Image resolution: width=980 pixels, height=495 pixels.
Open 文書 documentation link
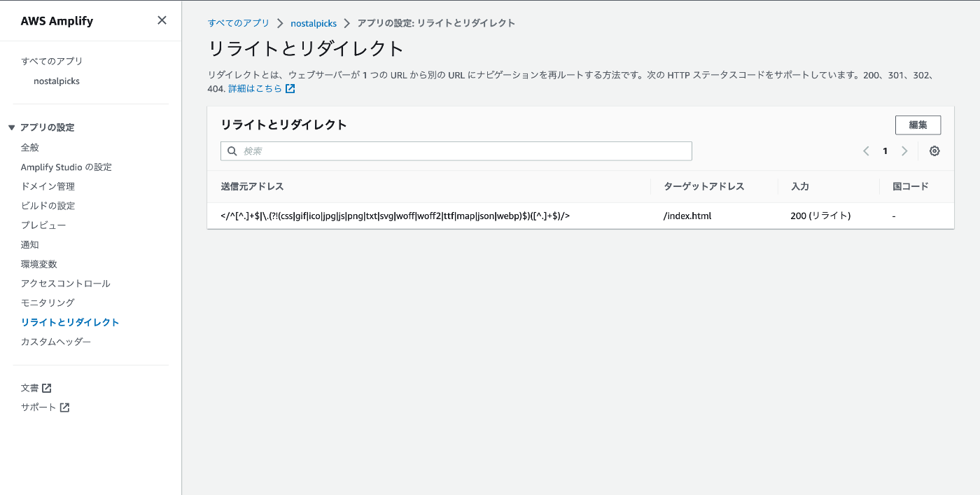point(30,388)
